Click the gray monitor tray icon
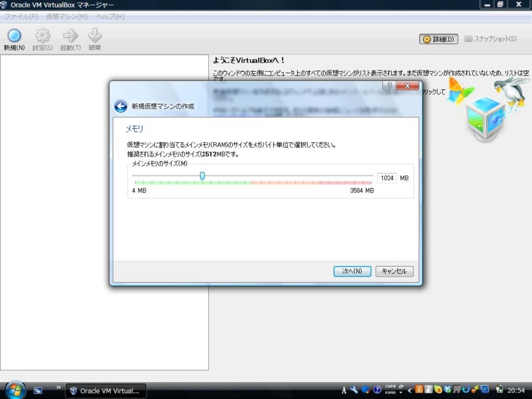Viewport: 532px width, 399px height. click(457, 390)
